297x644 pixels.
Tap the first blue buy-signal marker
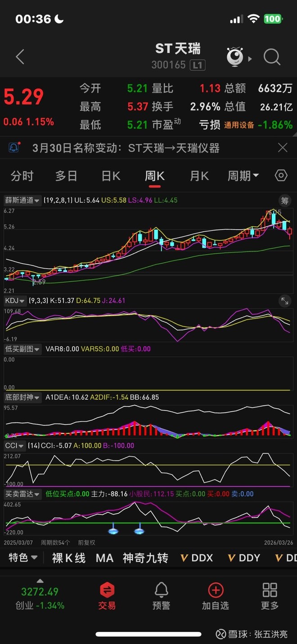[x=113, y=529]
